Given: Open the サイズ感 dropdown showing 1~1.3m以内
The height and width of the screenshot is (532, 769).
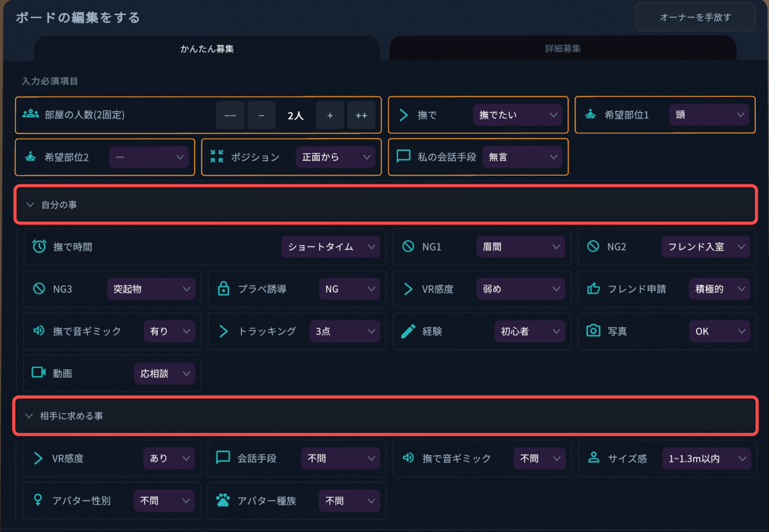Looking at the screenshot, I should point(706,458).
